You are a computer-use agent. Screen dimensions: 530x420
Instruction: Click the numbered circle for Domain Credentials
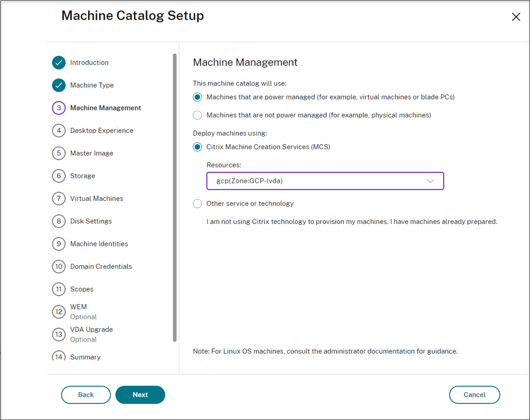[x=59, y=266]
